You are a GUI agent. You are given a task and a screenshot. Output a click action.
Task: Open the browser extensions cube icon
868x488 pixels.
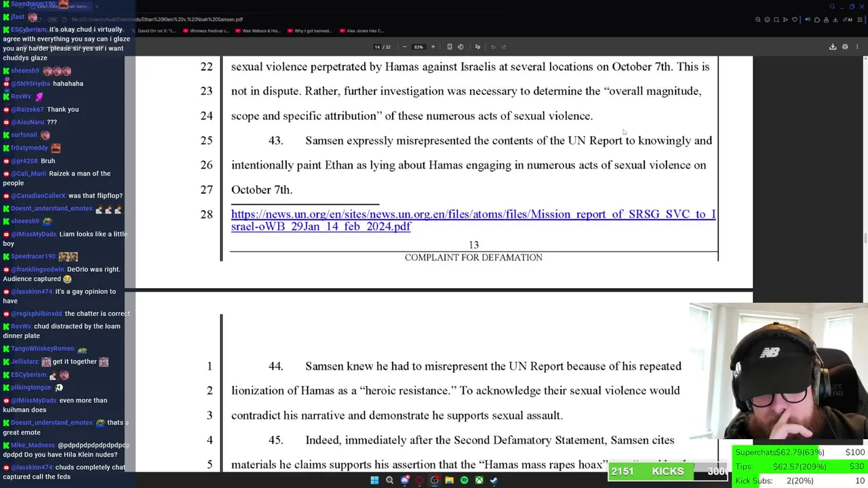[x=817, y=20]
